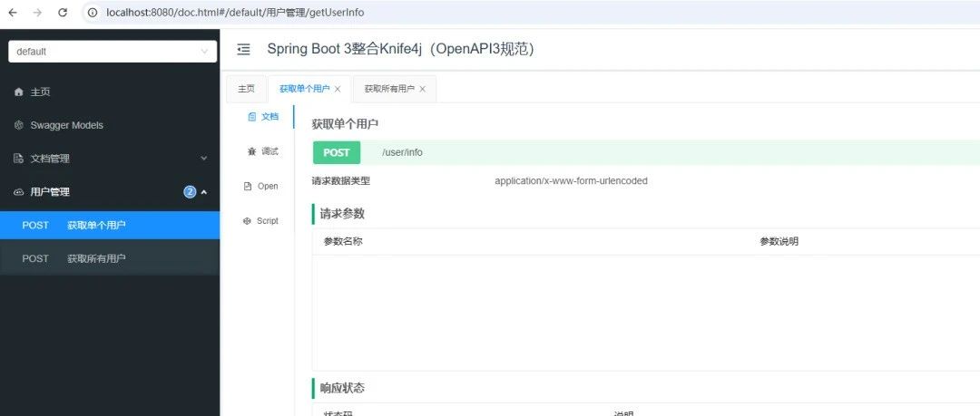Close the 获取单个用户 tab
Viewport: 980px width, 416px height.
[338, 90]
